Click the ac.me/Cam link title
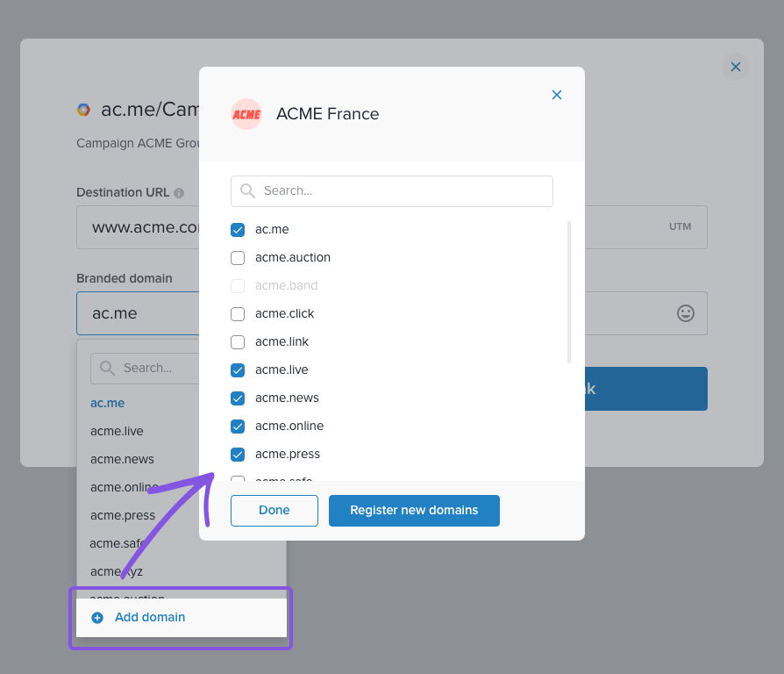 (150, 110)
